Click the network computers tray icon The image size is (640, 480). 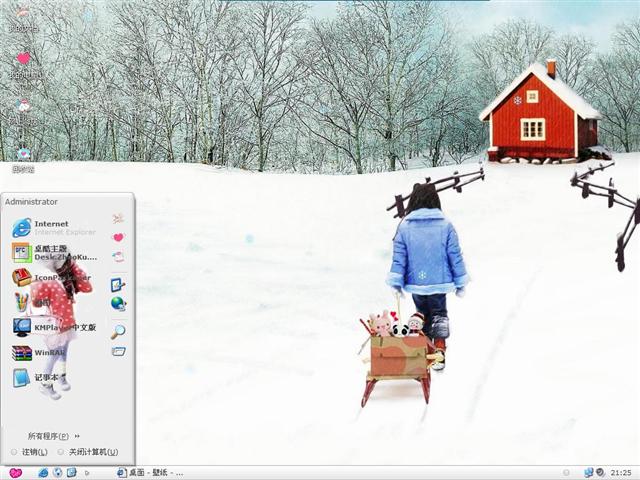588,473
